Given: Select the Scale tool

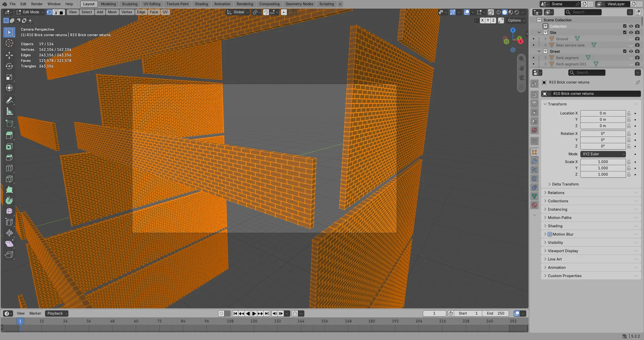Looking at the screenshot, I should [9, 77].
